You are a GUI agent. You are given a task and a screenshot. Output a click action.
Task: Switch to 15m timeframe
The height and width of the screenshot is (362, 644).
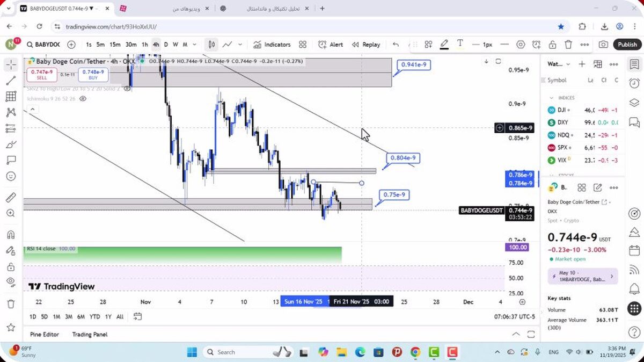coord(115,45)
